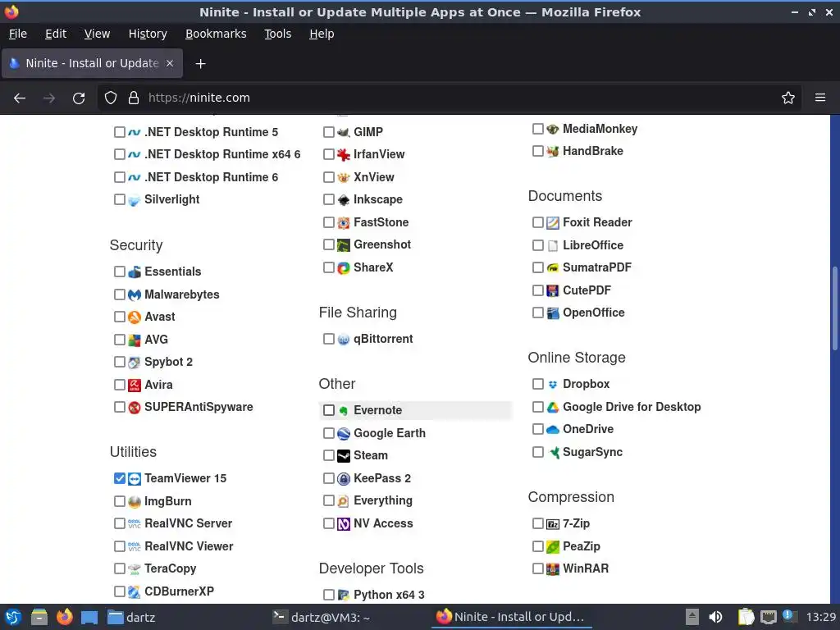The image size is (840, 630).
Task: Click the Foxit Reader icon
Action: [x=553, y=223]
